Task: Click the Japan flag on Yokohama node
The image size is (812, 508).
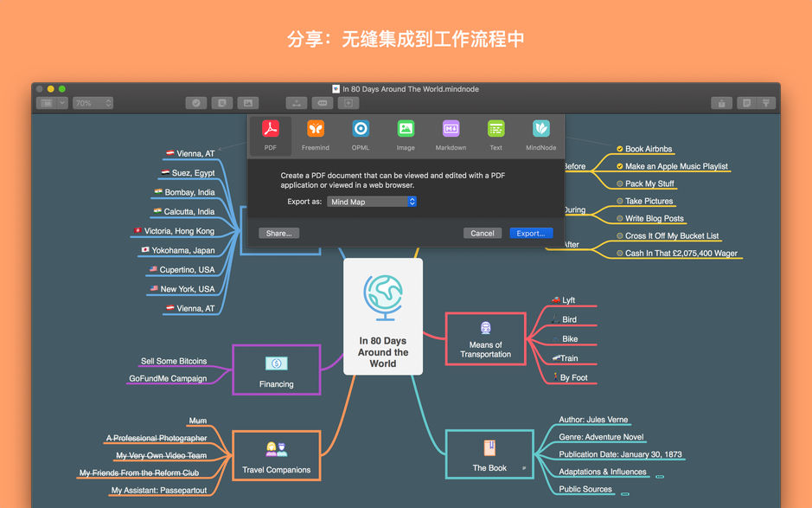Action: 145,249
